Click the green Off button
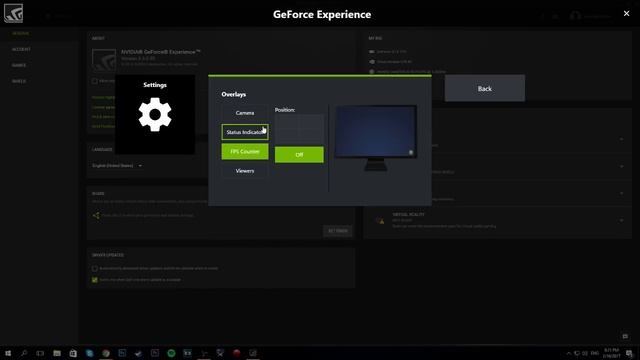Screen dimensions: 640x360 pyautogui.click(x=299, y=155)
